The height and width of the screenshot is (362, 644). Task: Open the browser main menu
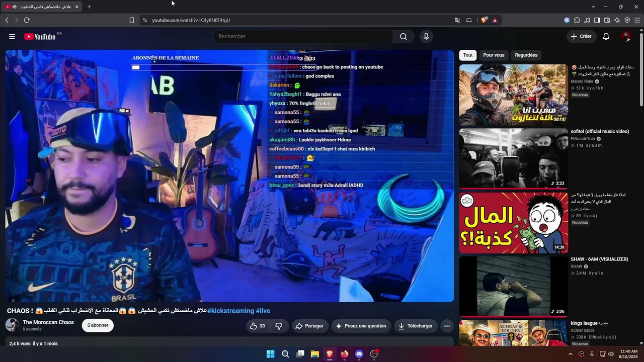(637, 20)
